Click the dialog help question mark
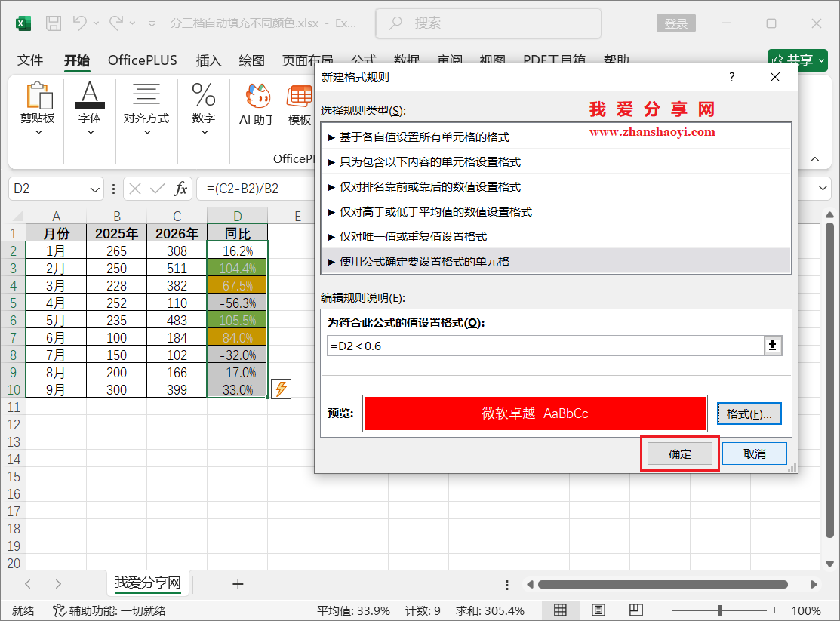 (x=732, y=77)
